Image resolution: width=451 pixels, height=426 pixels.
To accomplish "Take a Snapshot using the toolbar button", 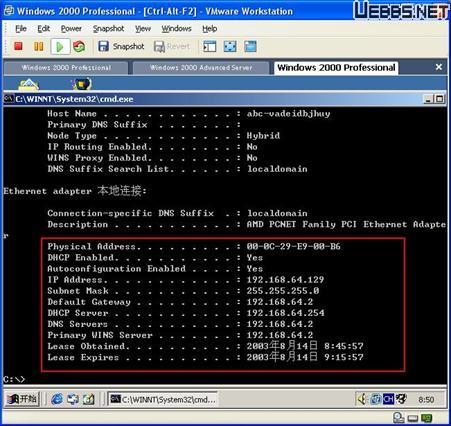I will 121,46.
